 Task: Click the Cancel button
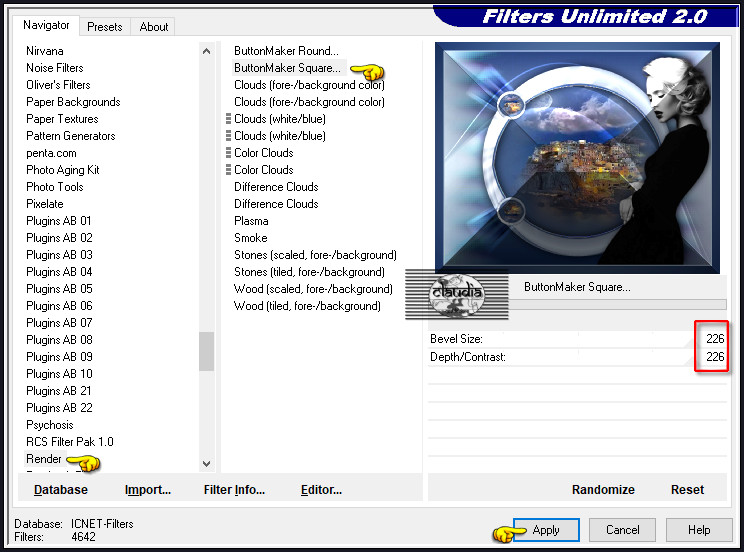click(x=622, y=530)
